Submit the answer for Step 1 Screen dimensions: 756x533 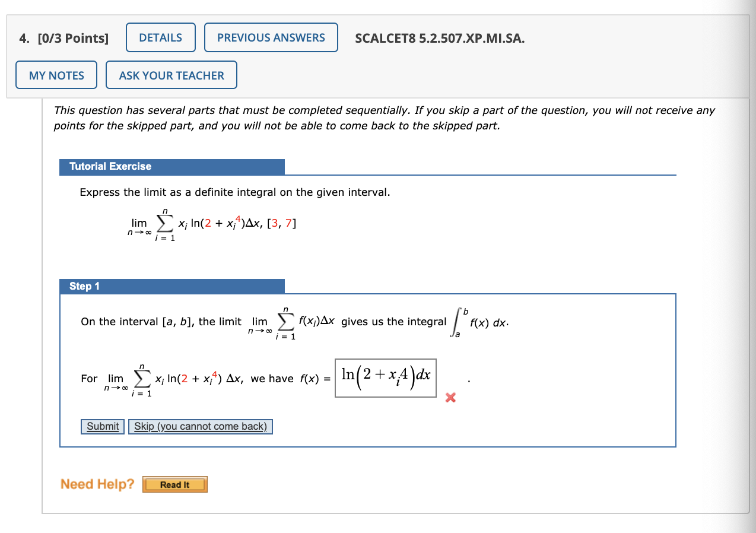coord(102,426)
